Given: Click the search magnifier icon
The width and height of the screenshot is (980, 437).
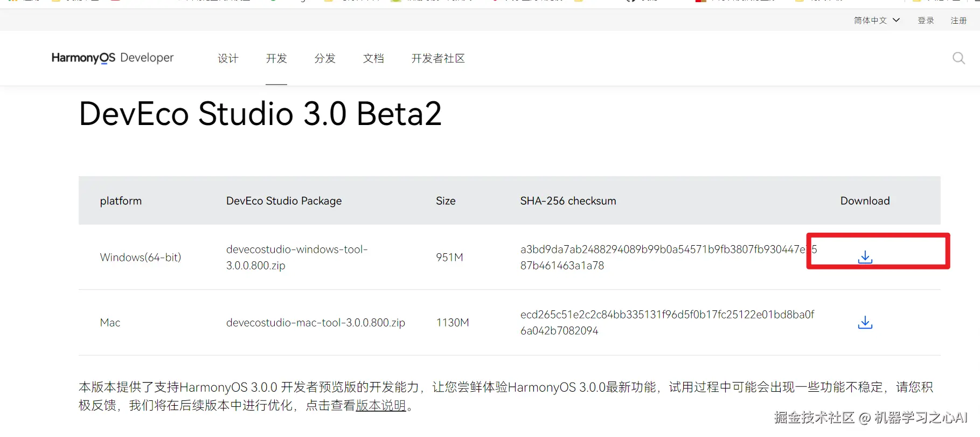Looking at the screenshot, I should 958,58.
